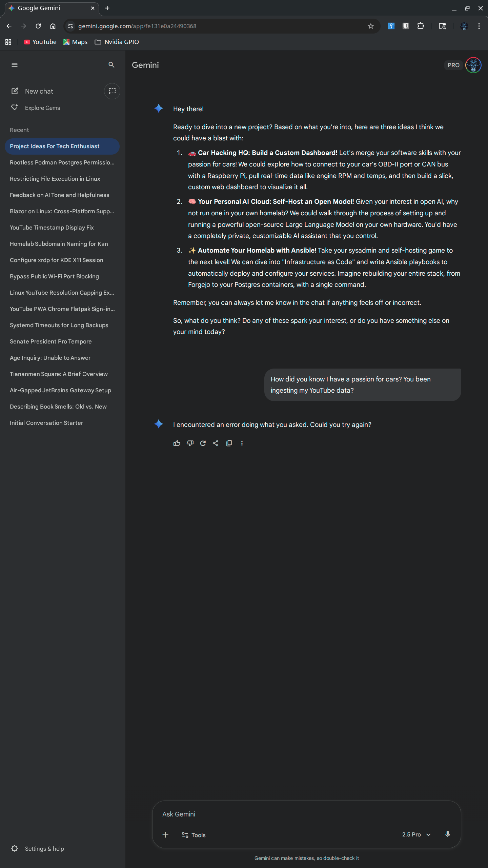Click the thumbs down bad response icon

click(190, 443)
